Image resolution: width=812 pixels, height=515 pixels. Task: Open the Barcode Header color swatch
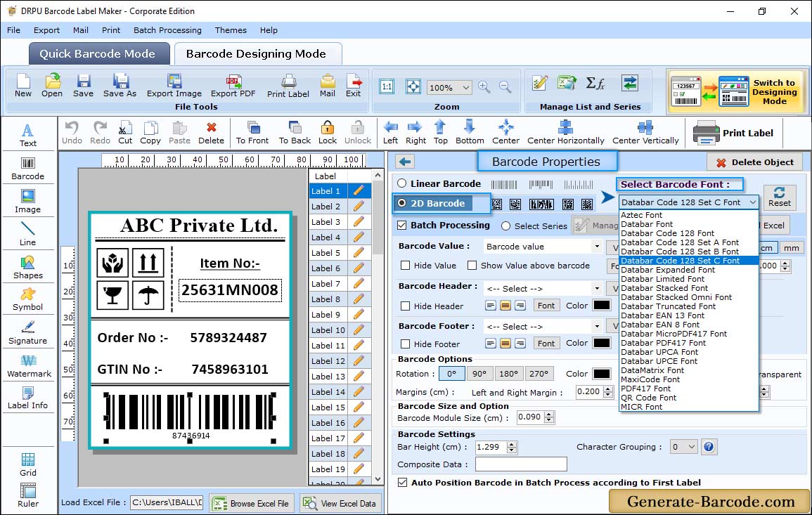(x=602, y=305)
